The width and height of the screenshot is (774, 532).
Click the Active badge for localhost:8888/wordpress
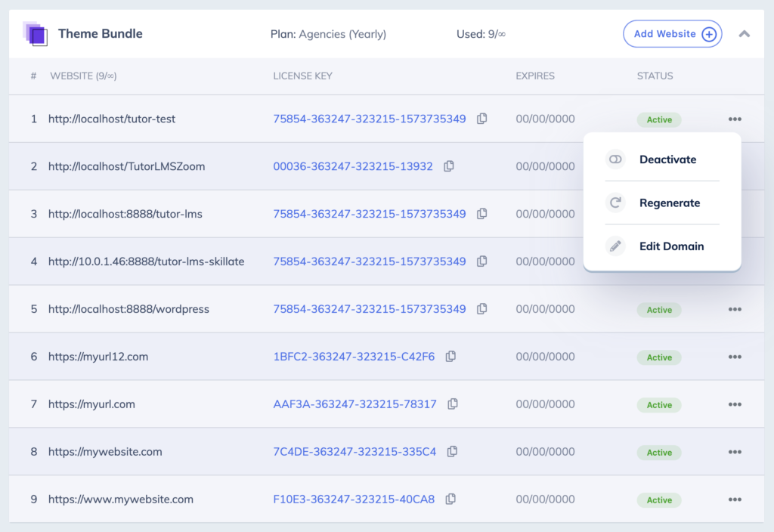(x=659, y=310)
